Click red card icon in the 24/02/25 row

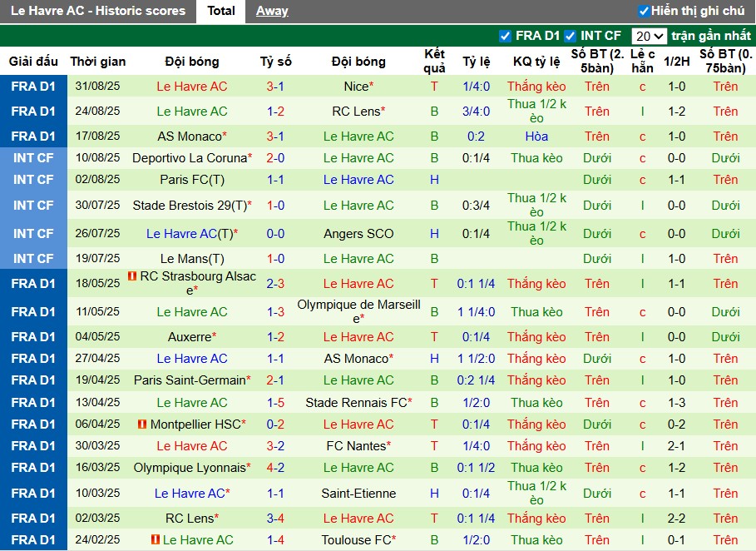click(156, 540)
